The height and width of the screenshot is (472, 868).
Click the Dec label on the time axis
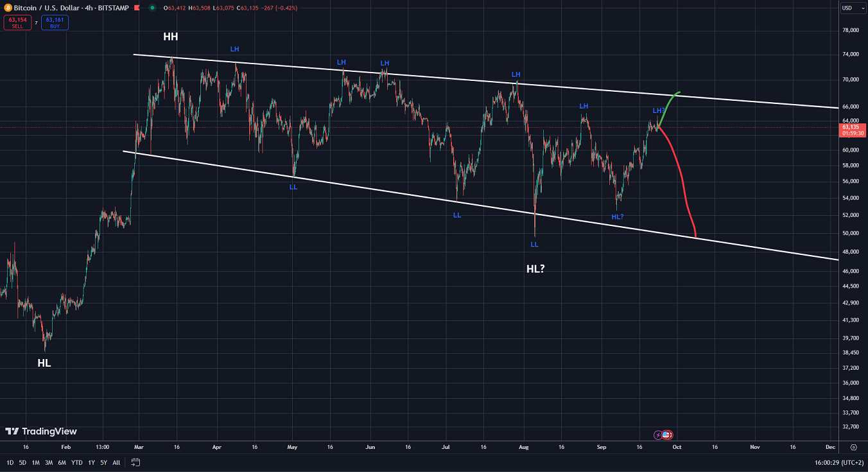(830, 447)
